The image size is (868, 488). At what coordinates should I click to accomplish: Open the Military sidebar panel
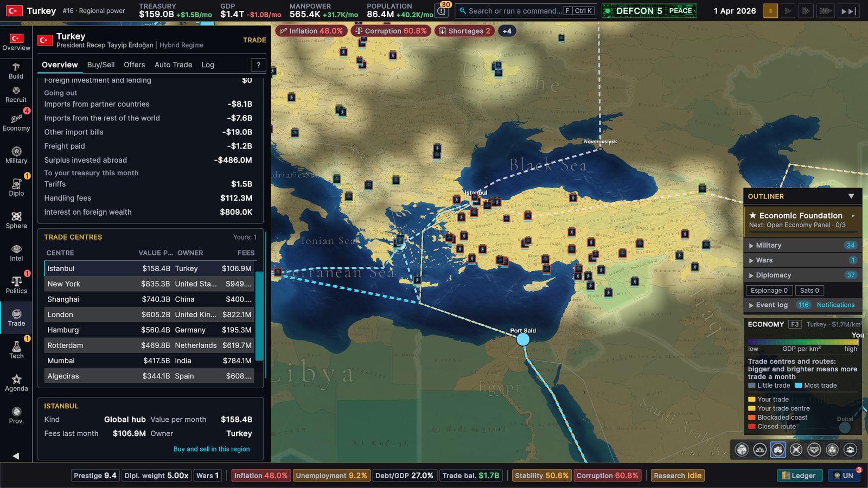(16, 155)
